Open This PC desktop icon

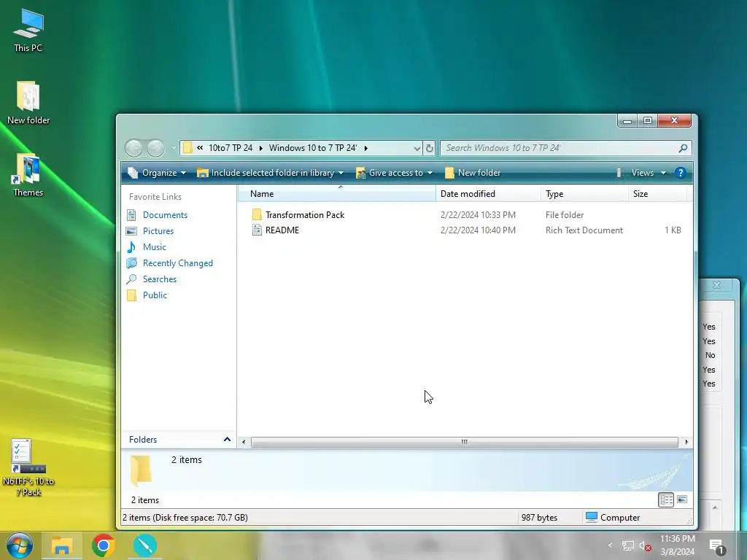(x=28, y=31)
